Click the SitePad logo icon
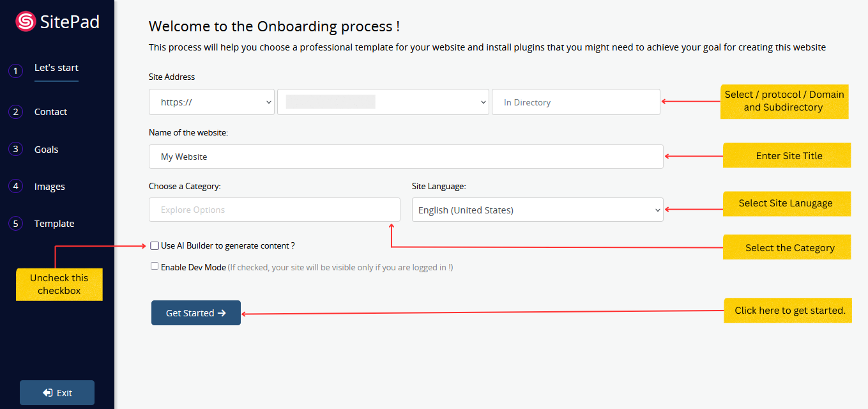868x409 pixels. pyautogui.click(x=26, y=22)
